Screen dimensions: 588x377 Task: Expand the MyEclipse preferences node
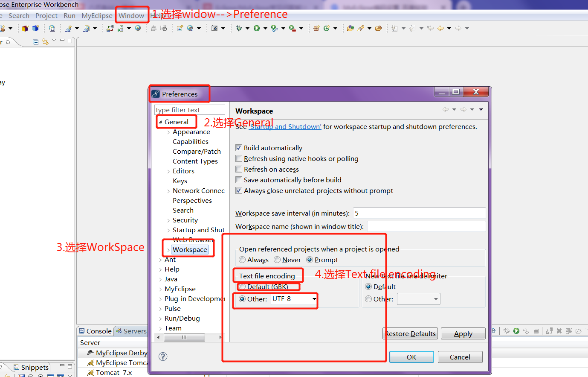(x=160, y=289)
